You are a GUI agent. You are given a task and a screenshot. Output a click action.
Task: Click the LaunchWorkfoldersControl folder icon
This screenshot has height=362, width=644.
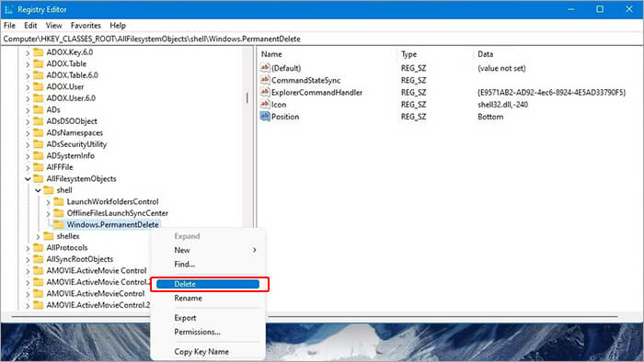[x=59, y=201]
